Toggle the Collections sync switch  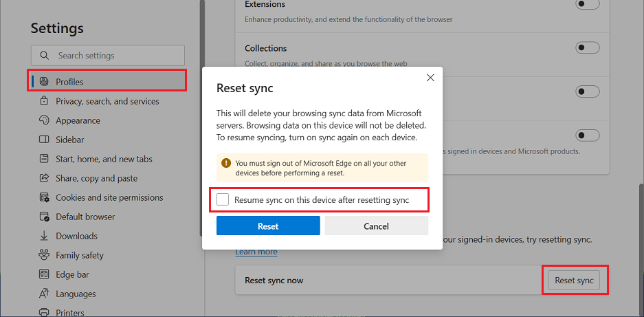click(x=588, y=48)
